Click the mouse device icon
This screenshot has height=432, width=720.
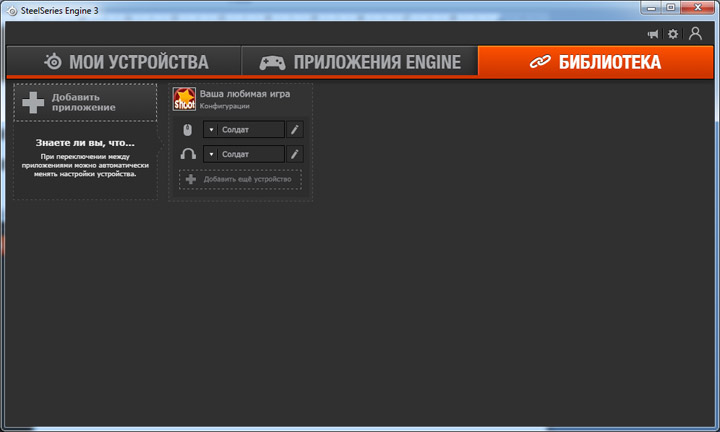(187, 130)
